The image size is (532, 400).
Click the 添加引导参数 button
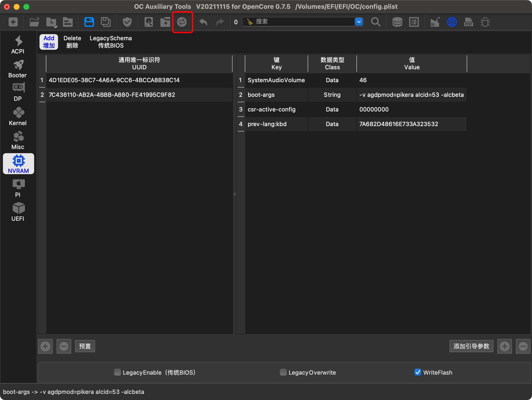click(471, 346)
